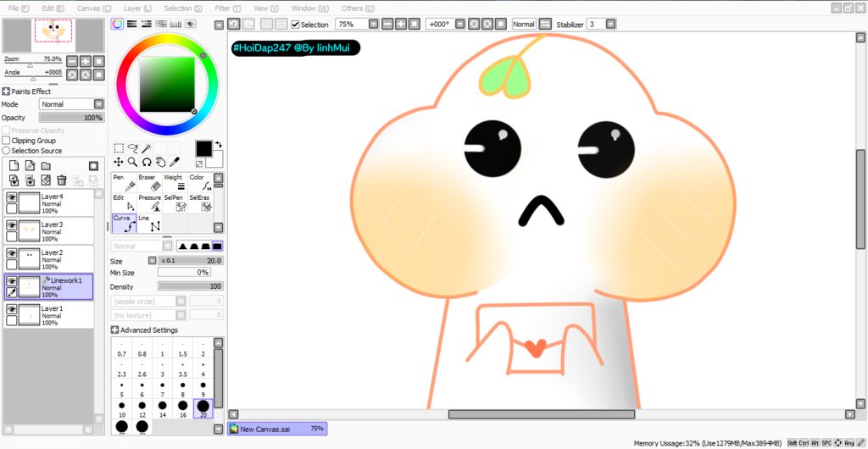Select the Eraser tool

[150, 182]
